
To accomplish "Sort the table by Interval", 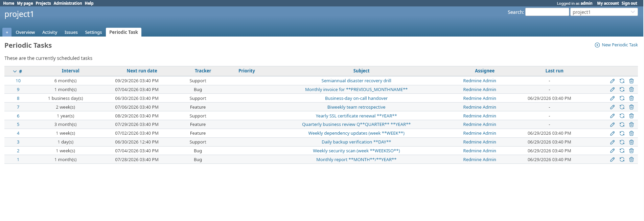I will [x=70, y=71].
